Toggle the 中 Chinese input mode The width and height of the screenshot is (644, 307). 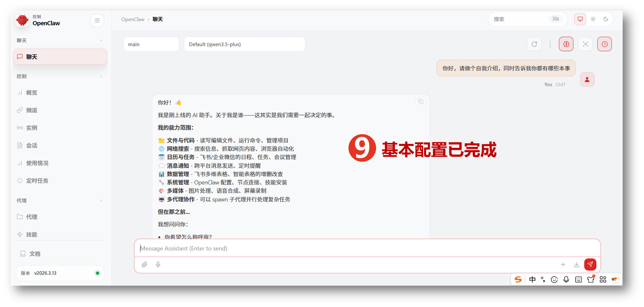click(x=532, y=279)
